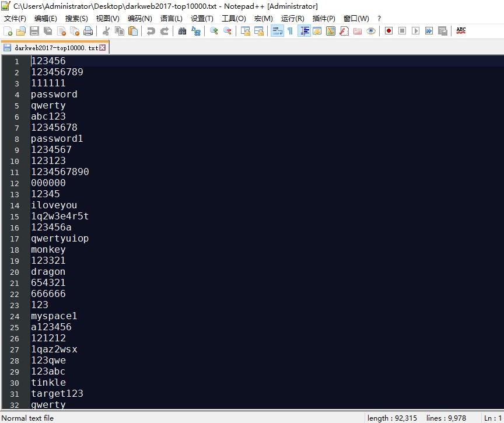Image resolution: width=504 pixels, height=423 pixels.
Task: Click the Print icon
Action: (x=88, y=31)
